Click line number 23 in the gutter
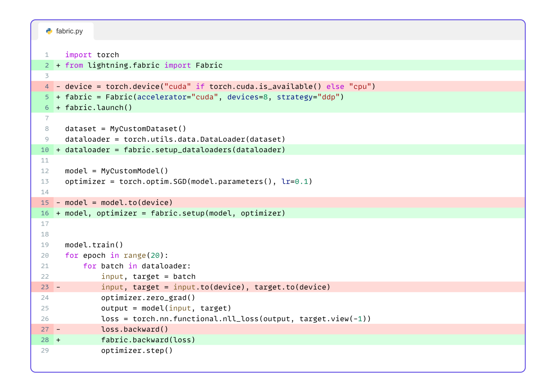Image resolution: width=556 pixels, height=392 pixels. 45,287
